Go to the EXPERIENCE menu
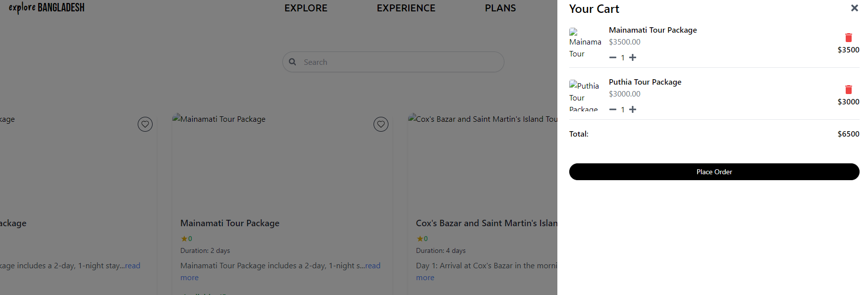 point(406,8)
